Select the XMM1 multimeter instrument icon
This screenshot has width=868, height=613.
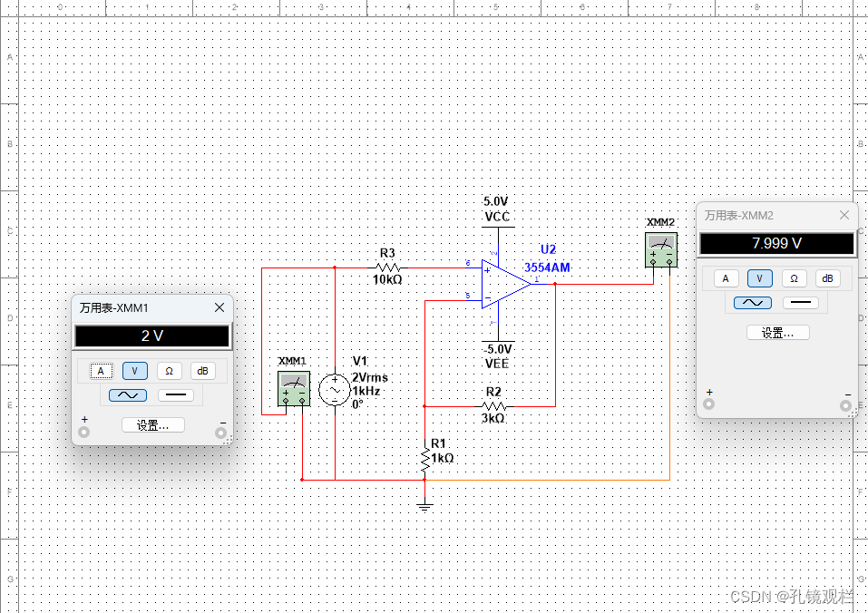293,389
